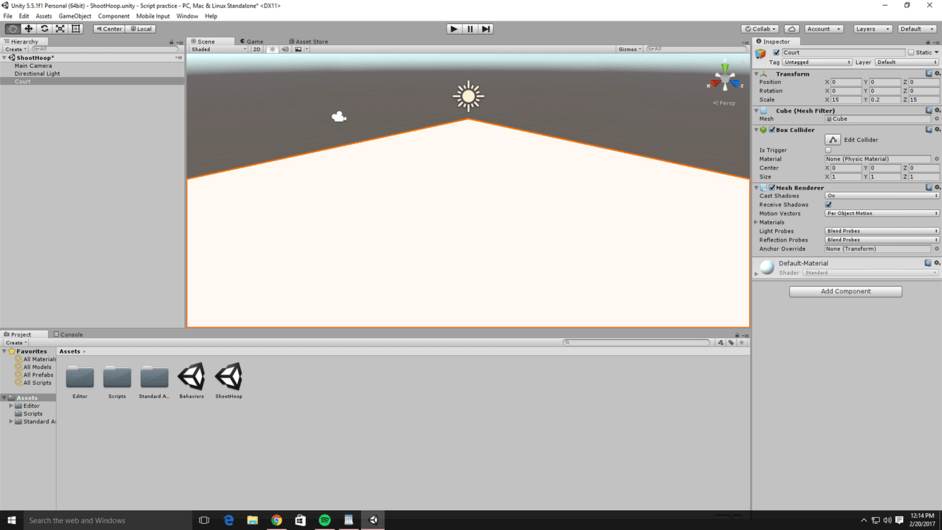The height and width of the screenshot is (530, 942).
Task: Open Shaded draw mode dropdown
Action: pos(219,49)
